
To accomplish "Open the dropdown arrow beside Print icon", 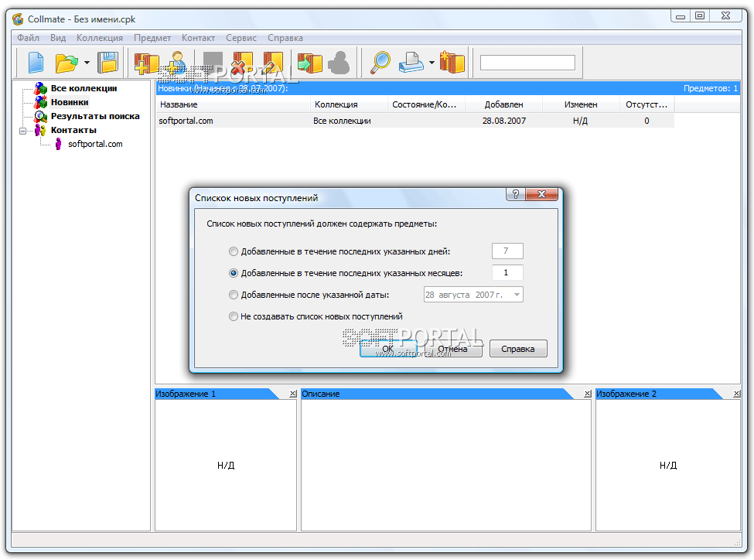I will pyautogui.click(x=432, y=63).
